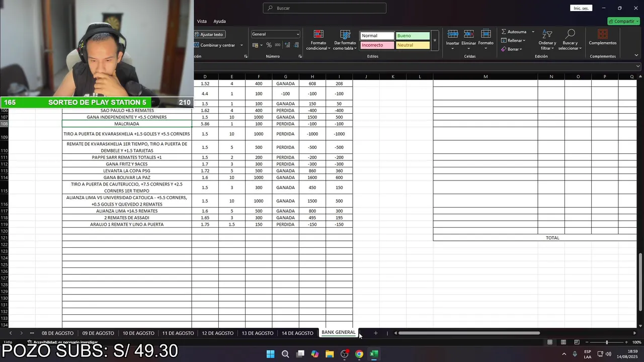Viewport: 644px width, 362px height.
Task: Click accounting number format icon
Action: pos(256,45)
